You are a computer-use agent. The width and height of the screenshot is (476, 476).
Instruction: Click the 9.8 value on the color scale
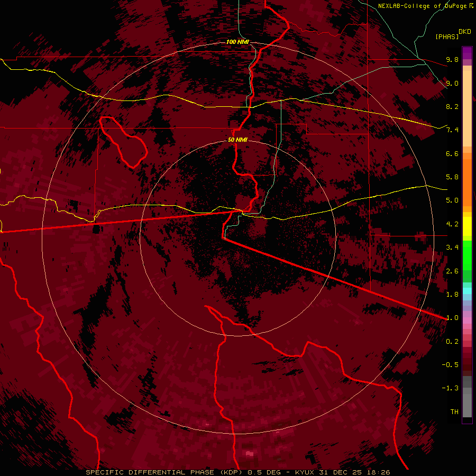[452, 59]
